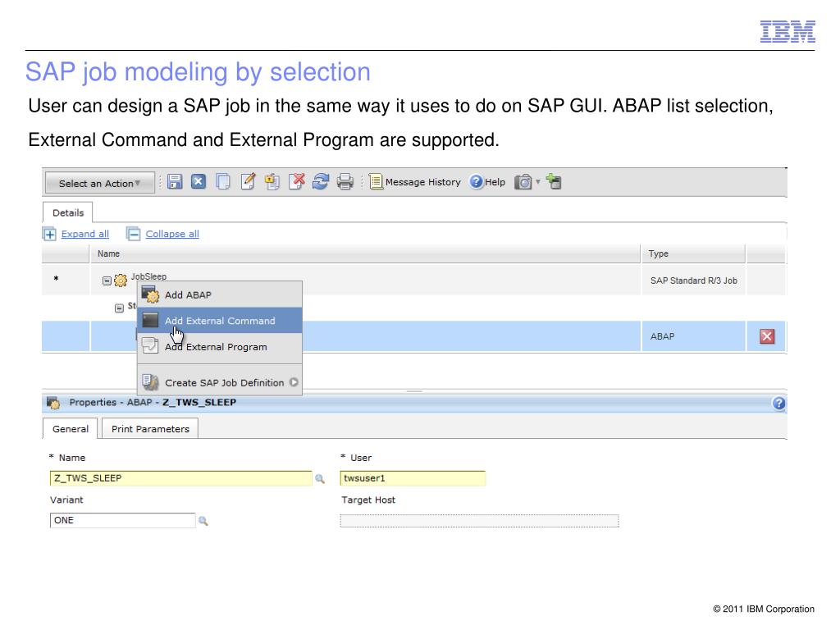
Task: Click the Create SAP Job Definition arrow
Action: tap(294, 382)
